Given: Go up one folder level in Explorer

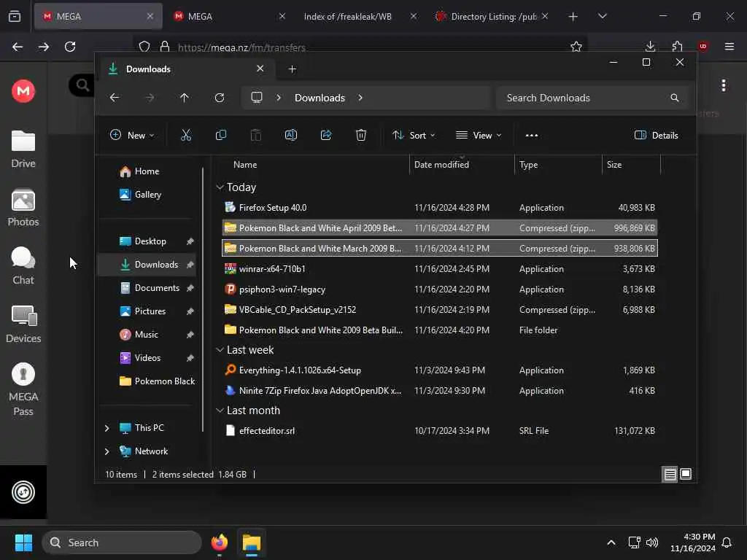Looking at the screenshot, I should coord(185,98).
